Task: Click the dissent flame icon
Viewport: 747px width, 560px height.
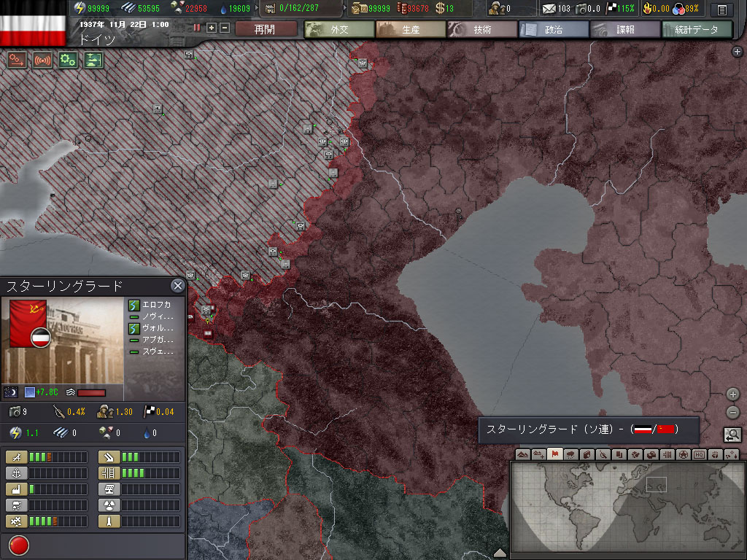Action: point(648,8)
